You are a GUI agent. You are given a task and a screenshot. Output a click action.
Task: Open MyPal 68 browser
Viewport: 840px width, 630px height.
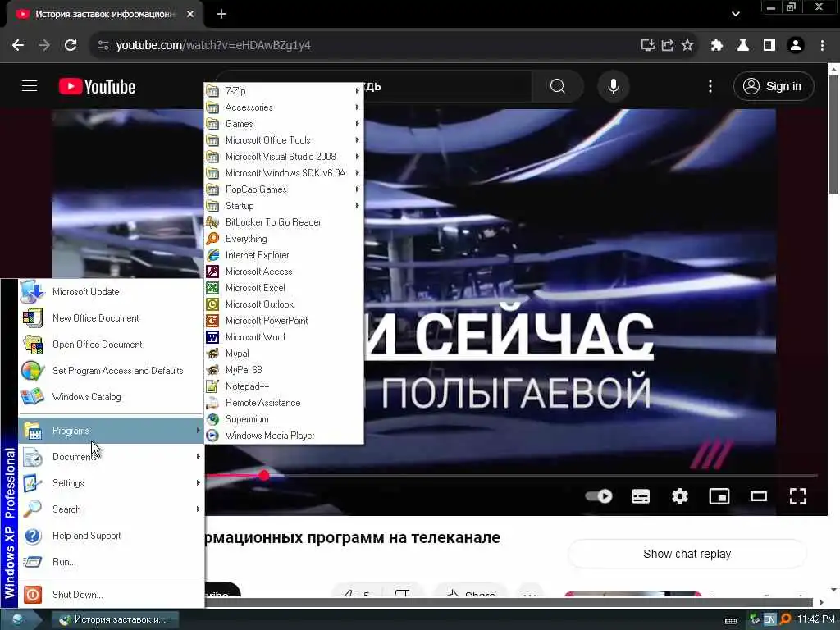pos(284,370)
